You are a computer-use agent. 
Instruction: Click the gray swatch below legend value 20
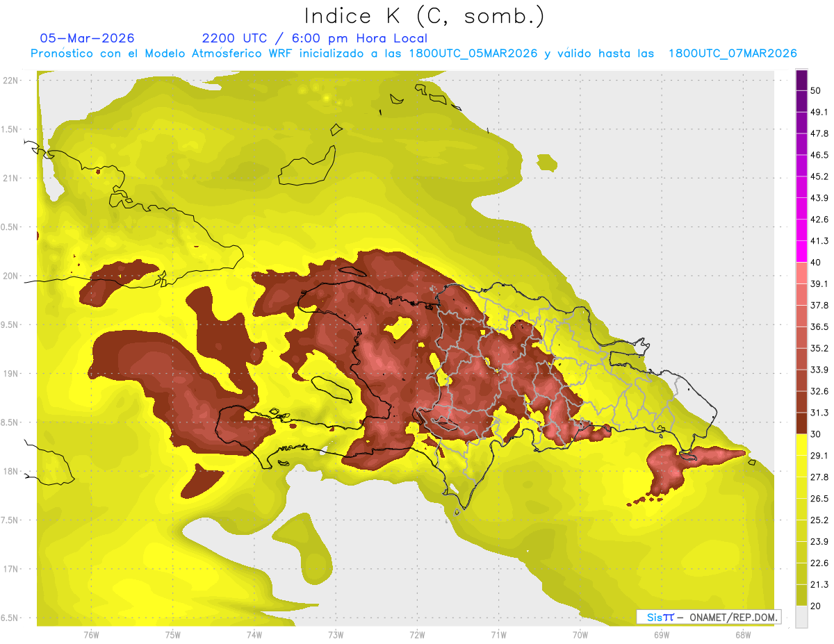801,616
